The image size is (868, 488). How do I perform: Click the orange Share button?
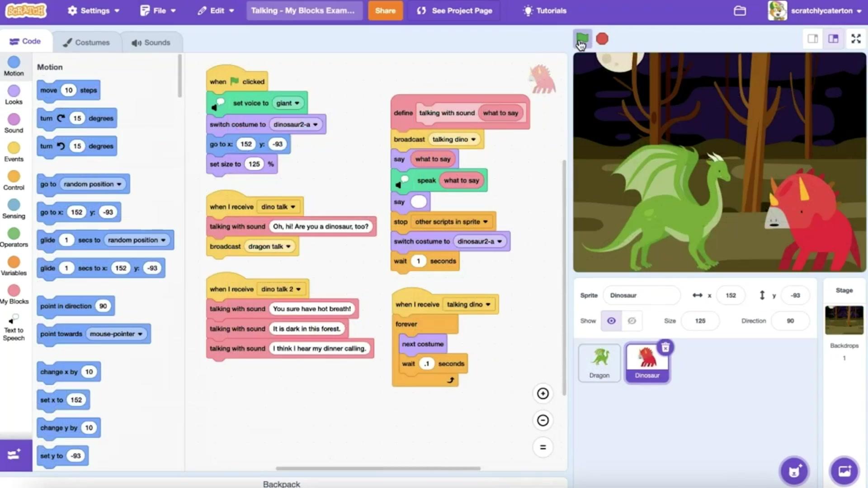tap(385, 11)
